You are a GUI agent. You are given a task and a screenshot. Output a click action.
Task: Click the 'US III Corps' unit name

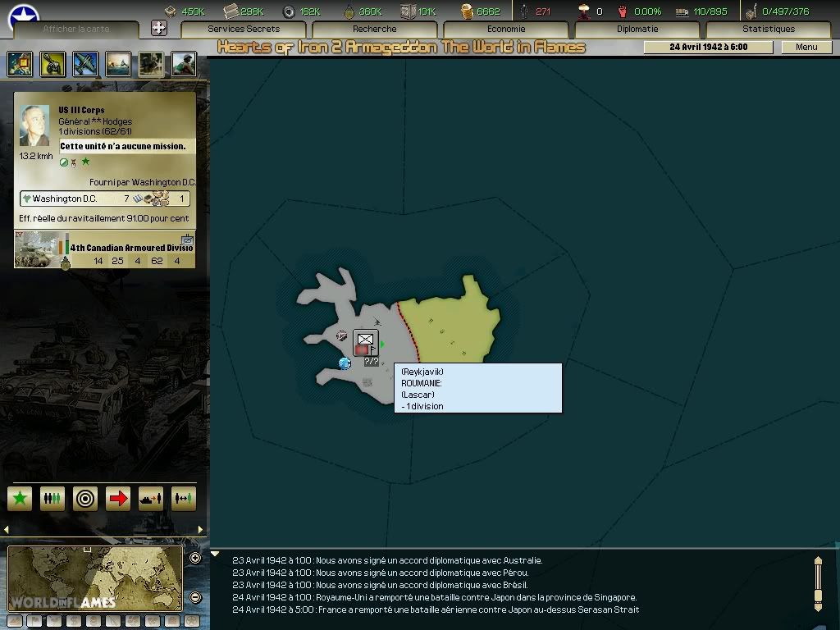pyautogui.click(x=81, y=110)
